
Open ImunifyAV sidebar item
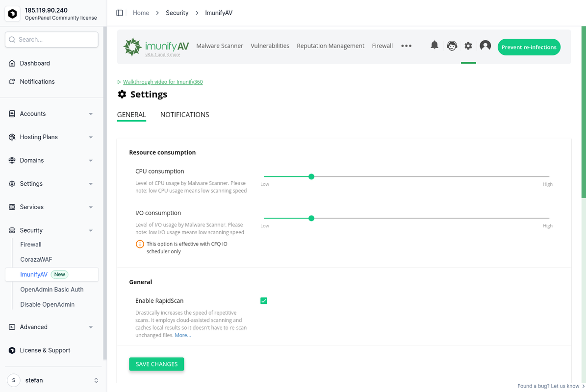[51, 274]
